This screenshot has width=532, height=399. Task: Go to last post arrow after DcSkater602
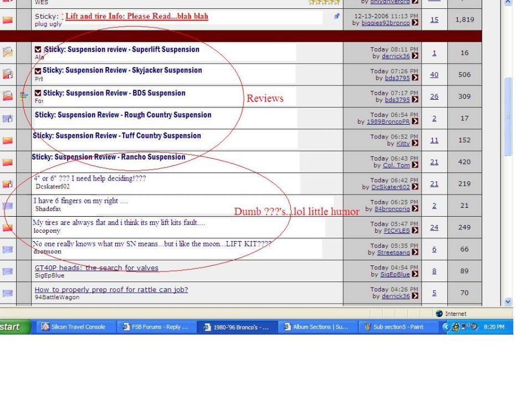click(x=415, y=187)
